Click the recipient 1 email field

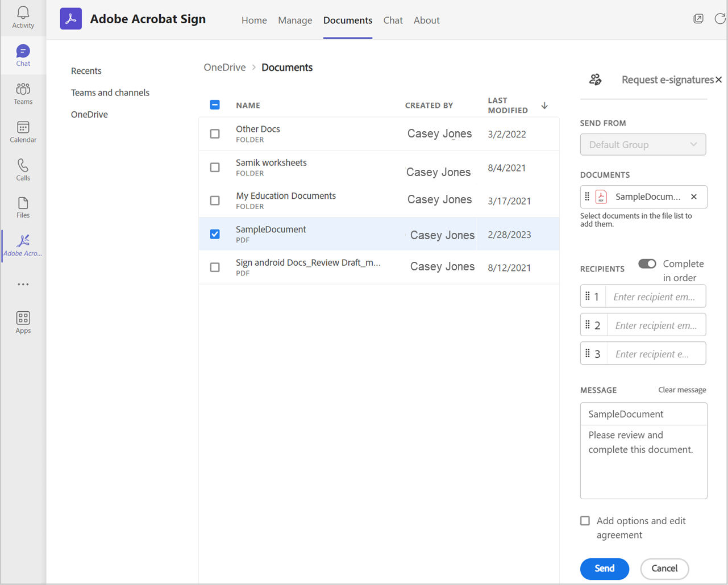click(656, 296)
